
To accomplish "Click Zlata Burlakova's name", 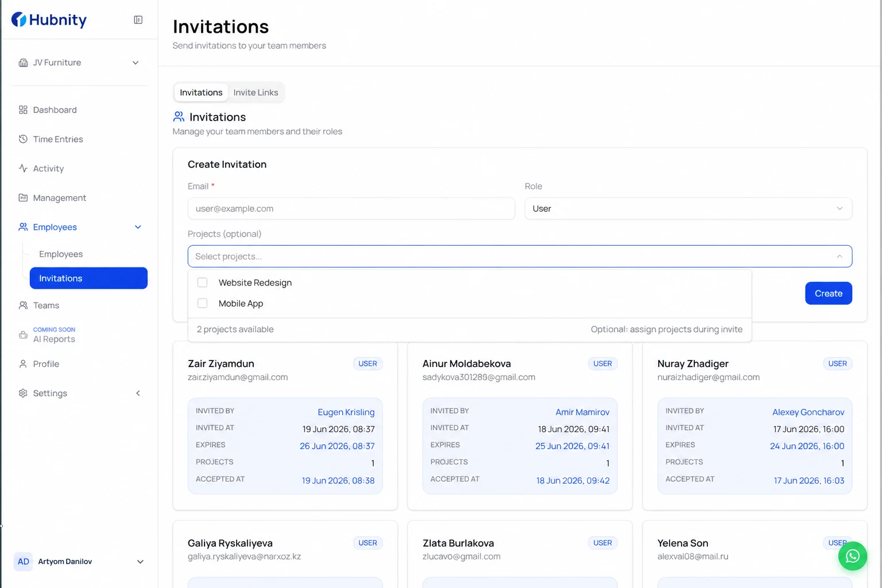I will (458, 543).
